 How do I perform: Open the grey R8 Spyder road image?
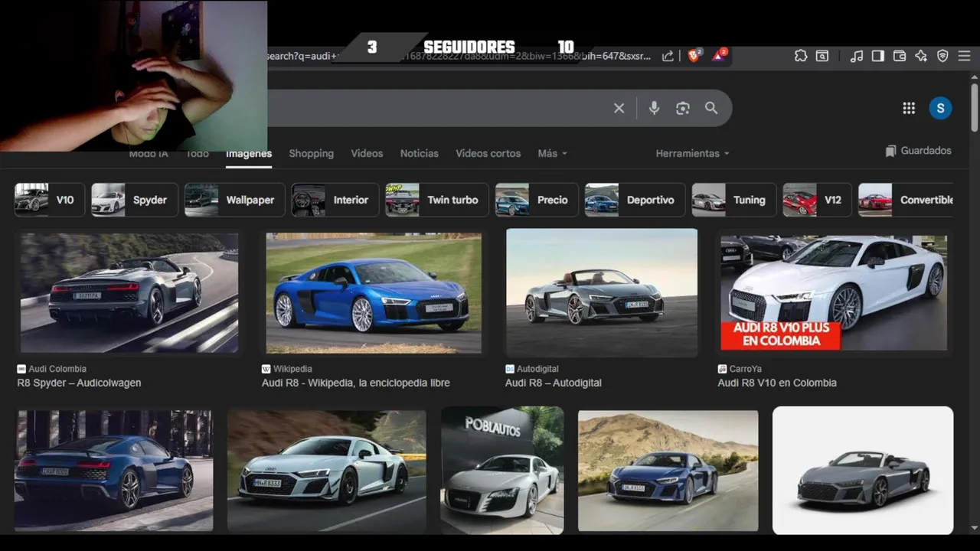(x=129, y=293)
